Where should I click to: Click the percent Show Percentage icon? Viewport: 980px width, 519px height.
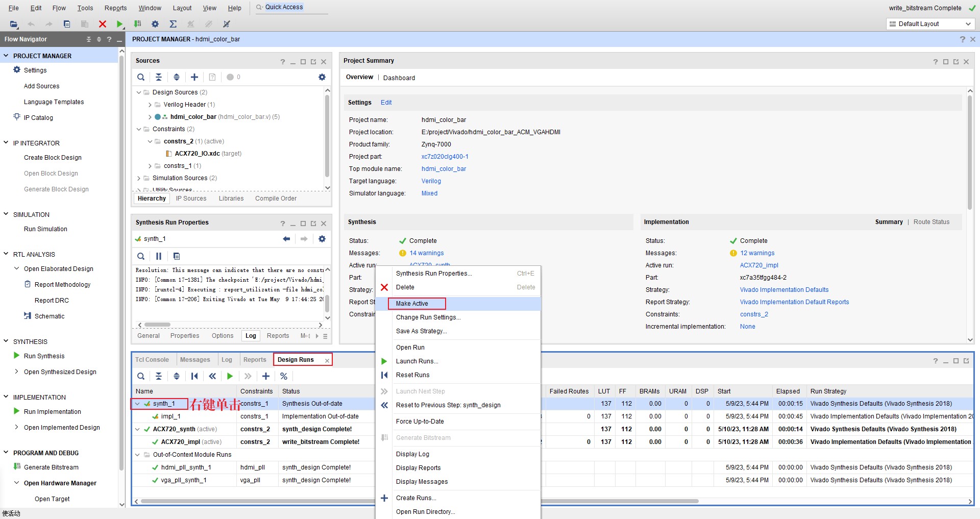(x=284, y=376)
